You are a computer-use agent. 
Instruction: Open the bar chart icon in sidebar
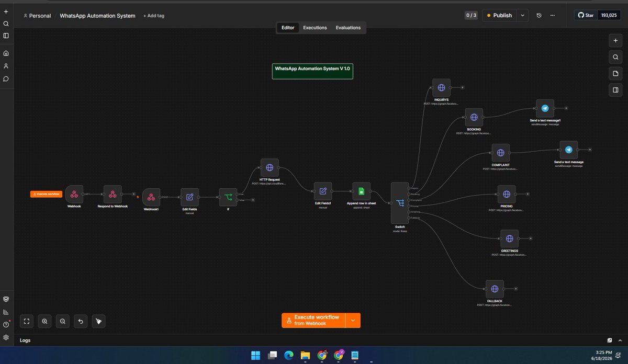tap(6, 312)
